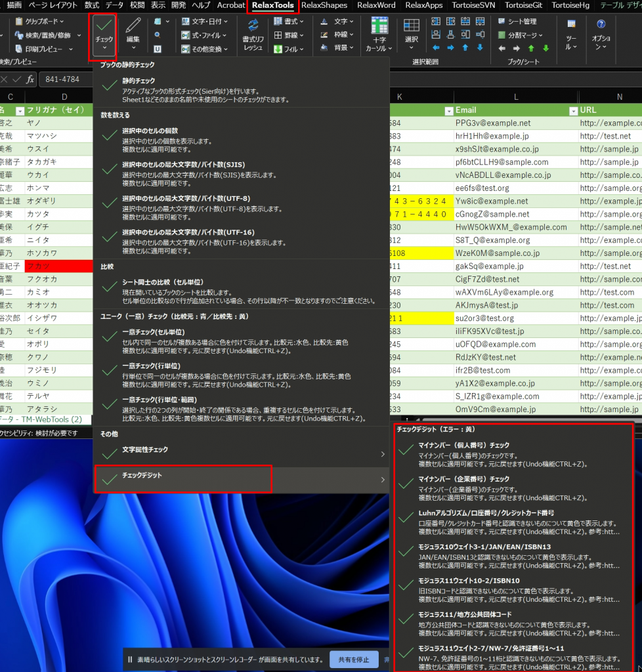This screenshot has width=642, height=672.
Task: Click the fx insert function icon
Action: click(30, 79)
